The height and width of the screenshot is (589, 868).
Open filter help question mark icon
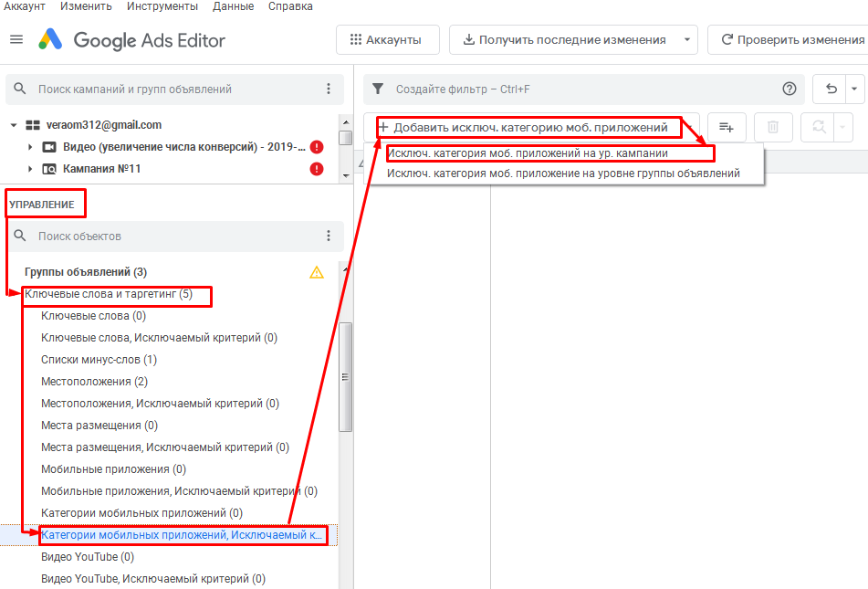790,89
